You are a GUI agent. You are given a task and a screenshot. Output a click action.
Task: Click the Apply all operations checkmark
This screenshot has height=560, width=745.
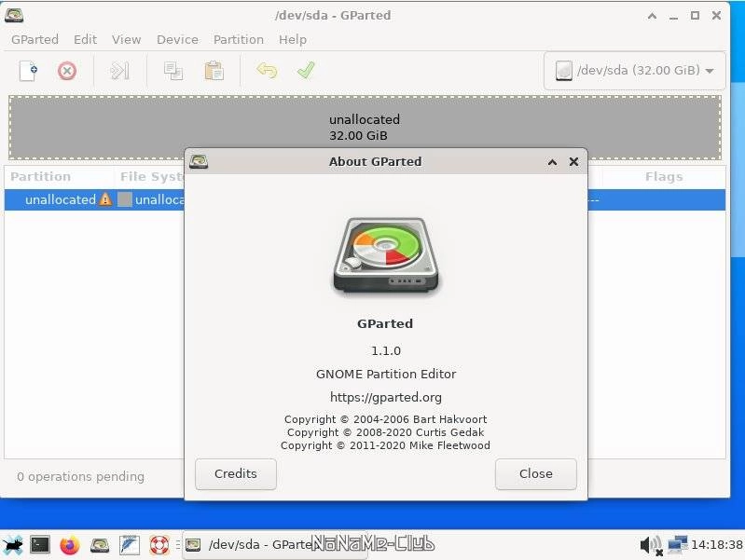[x=306, y=70]
